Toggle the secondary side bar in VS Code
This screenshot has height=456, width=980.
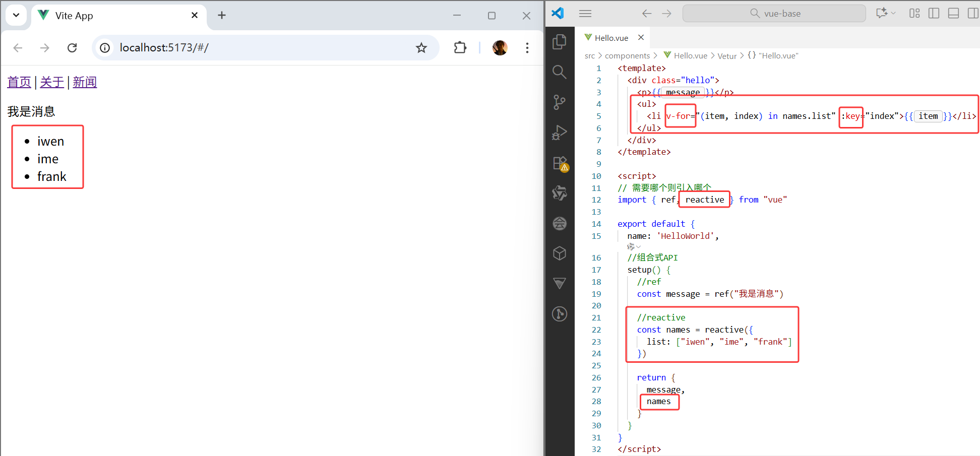click(x=973, y=14)
